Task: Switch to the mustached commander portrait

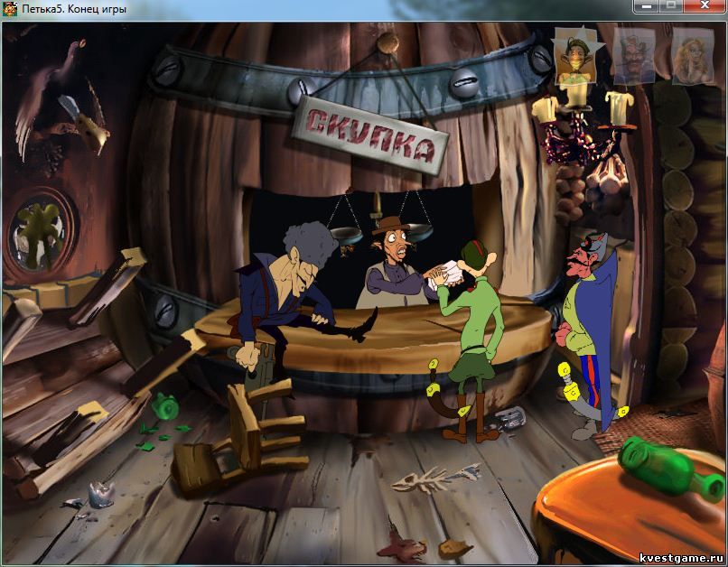Action: [x=634, y=56]
